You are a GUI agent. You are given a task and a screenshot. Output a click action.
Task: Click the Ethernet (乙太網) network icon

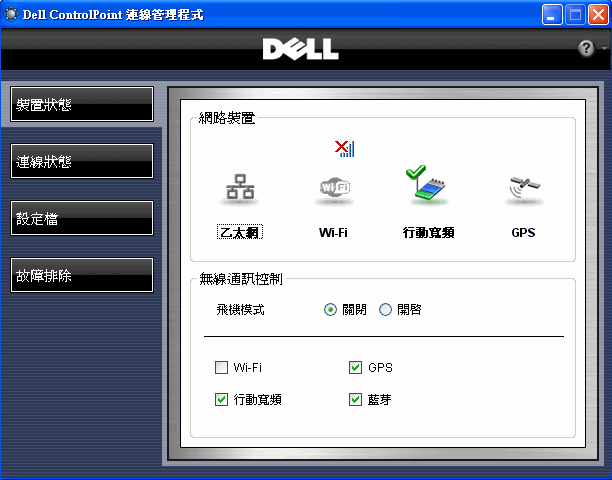(x=240, y=188)
